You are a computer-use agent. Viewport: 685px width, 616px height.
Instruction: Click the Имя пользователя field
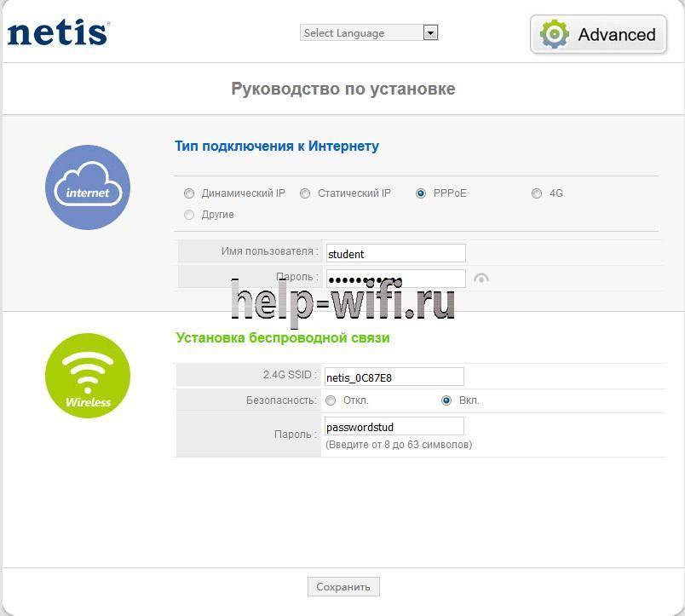[x=395, y=253]
